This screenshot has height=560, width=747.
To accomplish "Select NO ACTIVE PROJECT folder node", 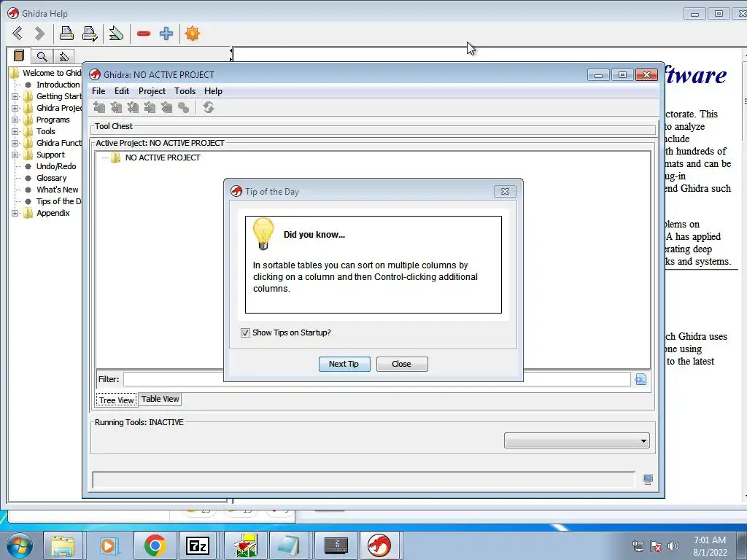I will click(x=163, y=157).
